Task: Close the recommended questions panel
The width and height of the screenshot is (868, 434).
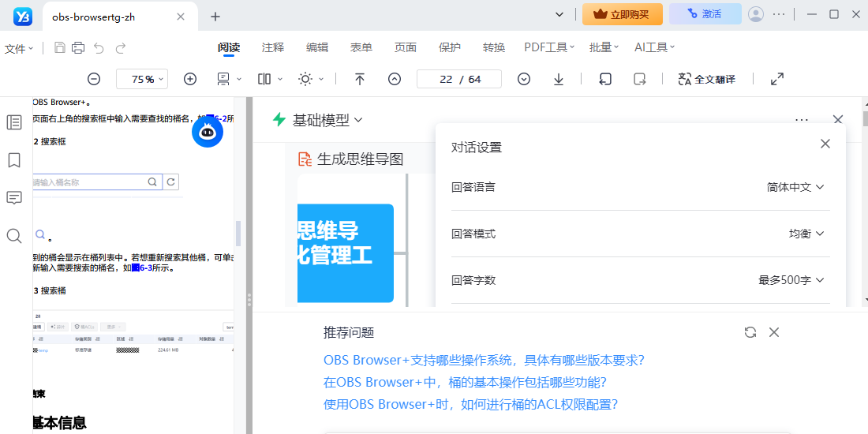Action: click(x=774, y=332)
